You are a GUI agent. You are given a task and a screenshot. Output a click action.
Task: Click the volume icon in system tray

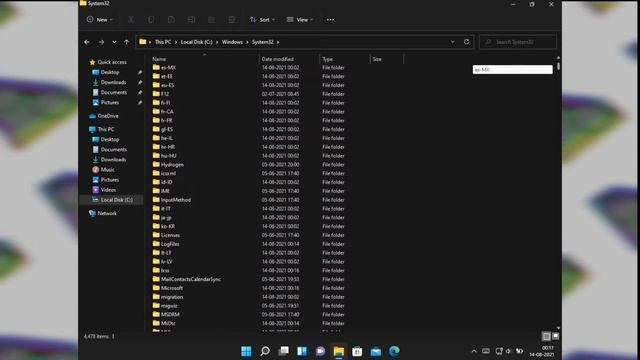pyautogui.click(x=508, y=351)
